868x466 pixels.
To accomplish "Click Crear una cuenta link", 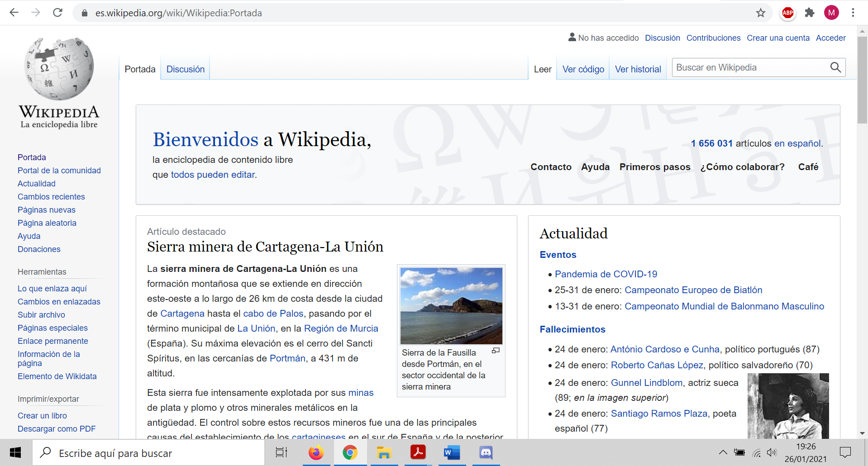I will [x=778, y=38].
